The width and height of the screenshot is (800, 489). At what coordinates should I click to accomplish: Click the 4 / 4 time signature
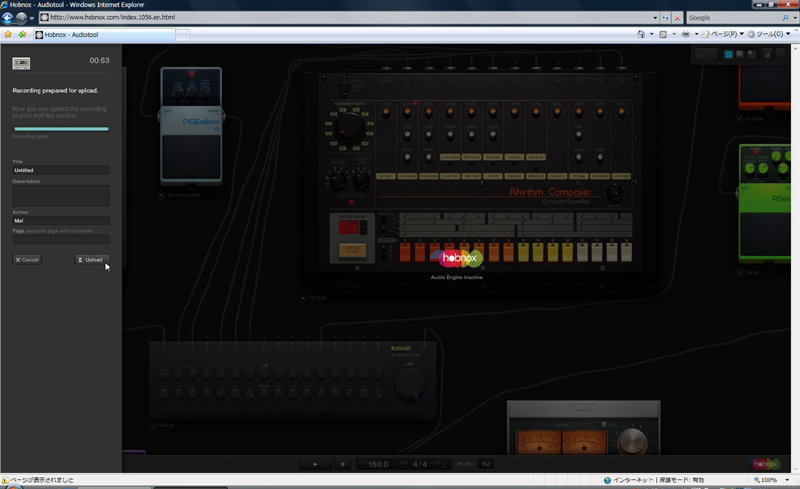tap(420, 464)
